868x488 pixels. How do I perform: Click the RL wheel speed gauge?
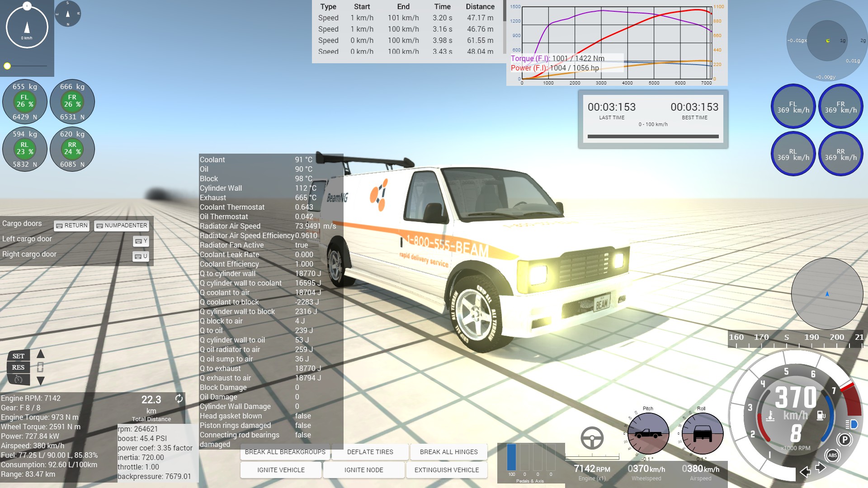tap(793, 154)
